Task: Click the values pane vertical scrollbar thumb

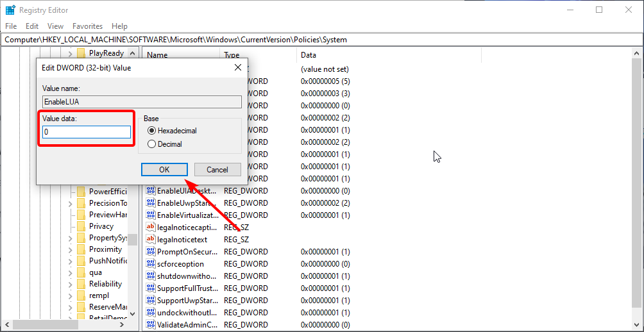Action: click(x=636, y=183)
